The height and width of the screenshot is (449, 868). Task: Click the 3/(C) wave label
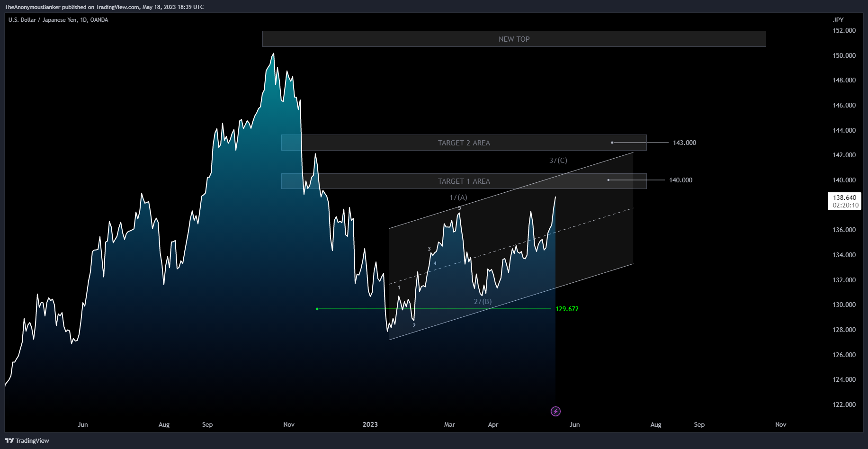click(x=558, y=160)
